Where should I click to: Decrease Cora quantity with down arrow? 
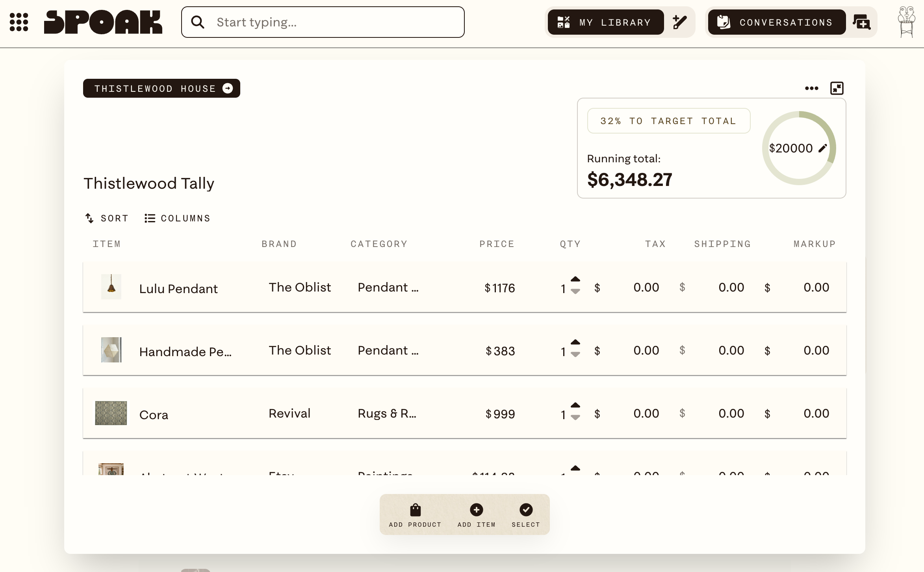point(575,418)
